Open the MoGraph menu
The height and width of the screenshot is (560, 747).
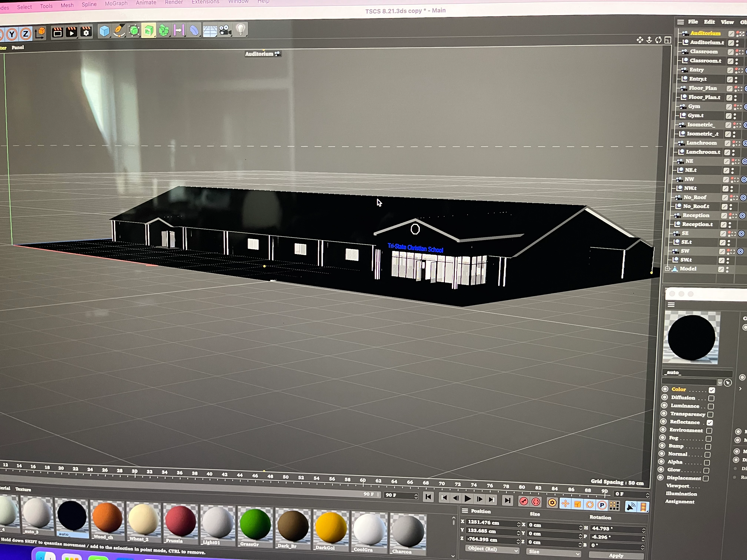click(x=116, y=3)
